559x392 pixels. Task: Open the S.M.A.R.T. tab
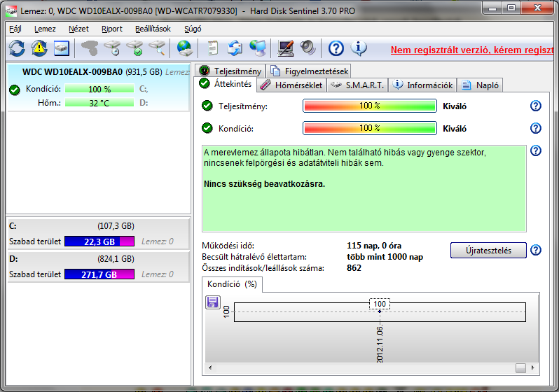click(x=357, y=85)
